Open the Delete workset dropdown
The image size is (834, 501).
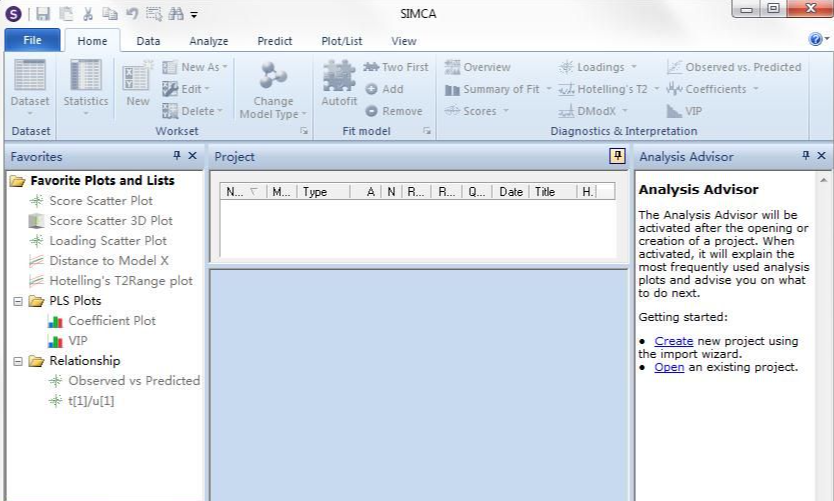[193, 111]
